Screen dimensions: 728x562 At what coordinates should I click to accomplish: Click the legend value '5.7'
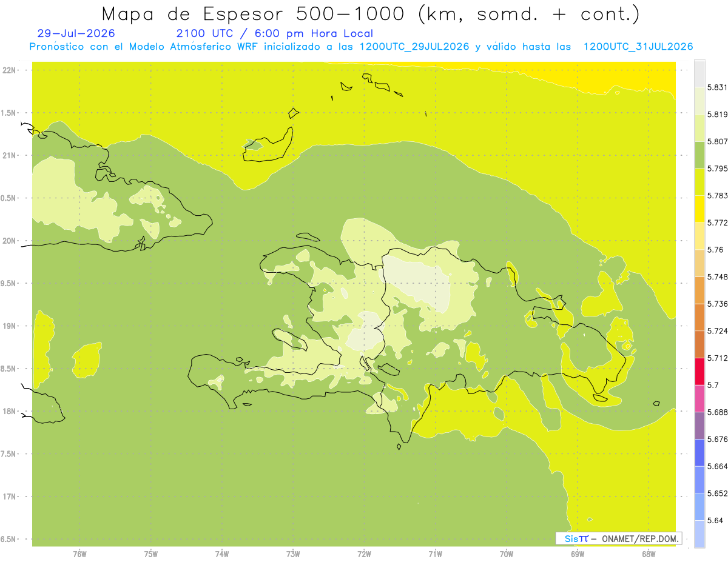[x=713, y=385]
